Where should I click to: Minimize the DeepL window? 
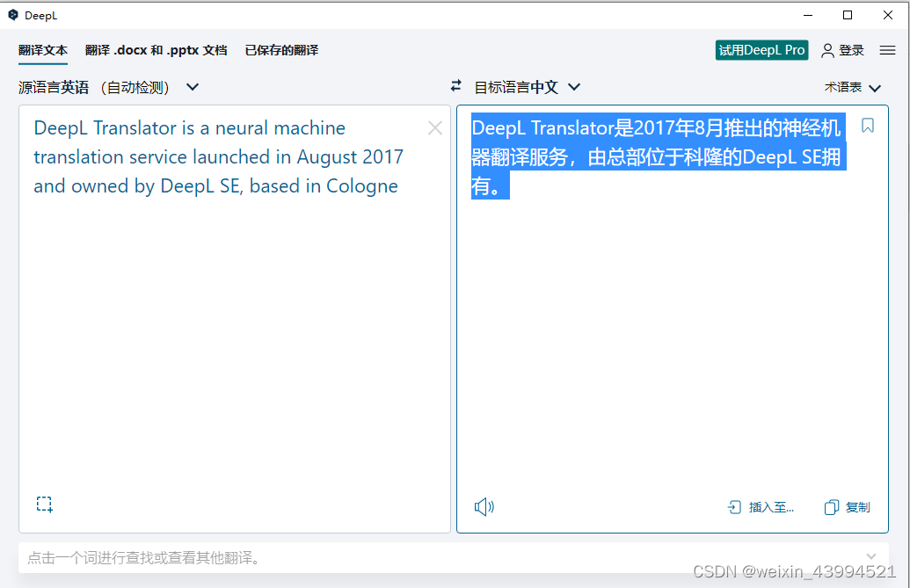pos(807,15)
